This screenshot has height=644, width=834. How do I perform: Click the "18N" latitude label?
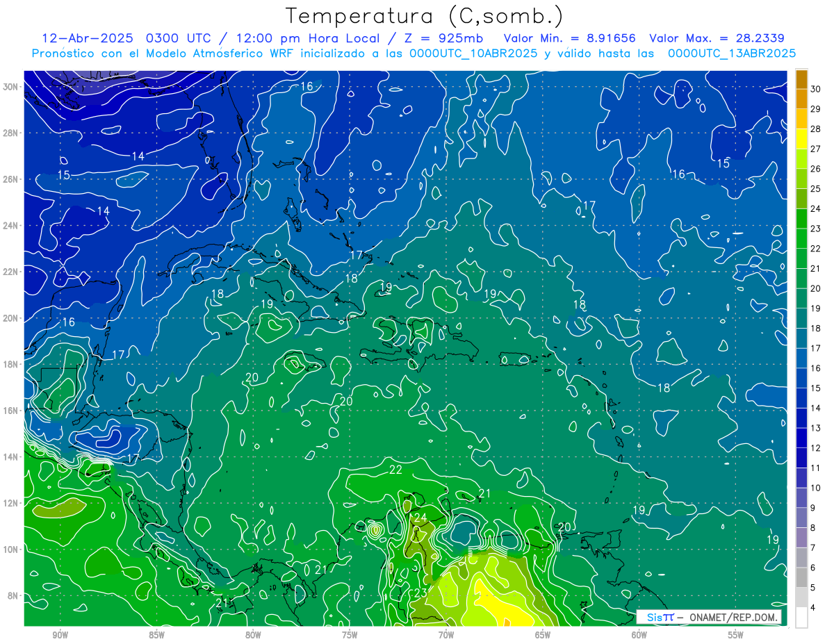(10, 364)
